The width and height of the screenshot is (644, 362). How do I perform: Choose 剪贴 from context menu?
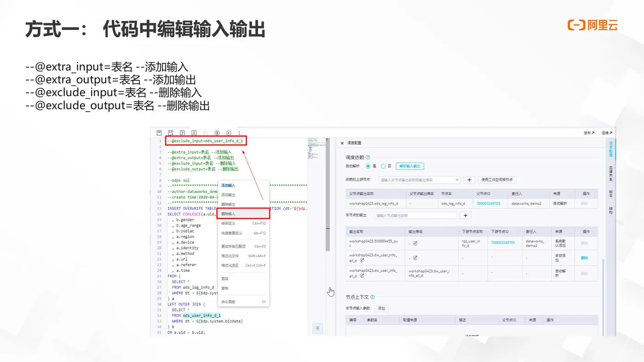pos(243,279)
